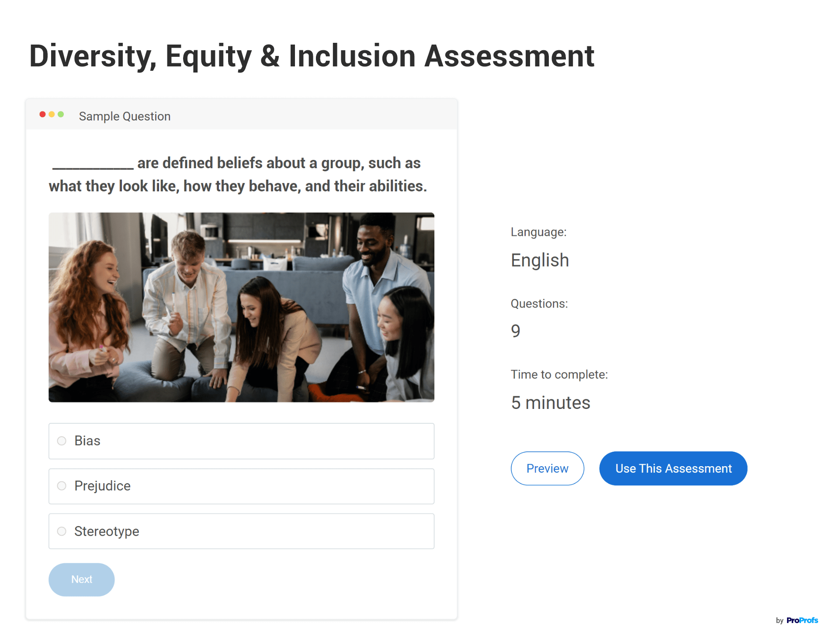Click the English language value
This screenshot has height=644, width=839.
[x=540, y=260]
